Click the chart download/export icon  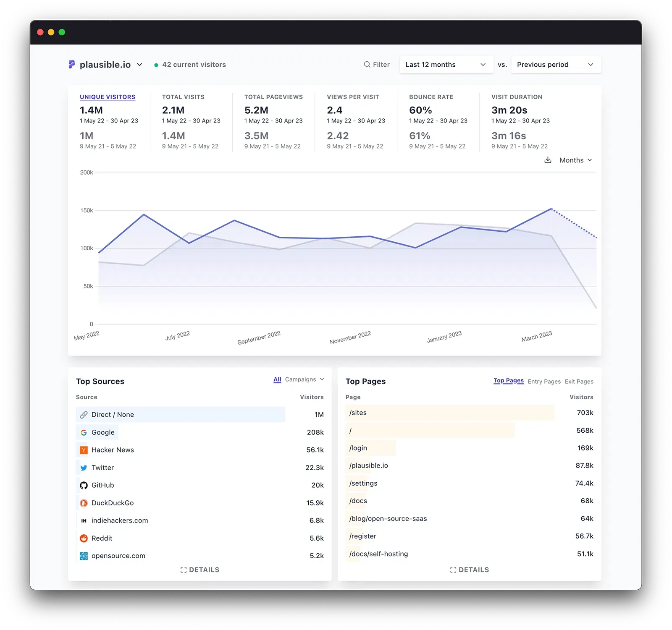548,160
